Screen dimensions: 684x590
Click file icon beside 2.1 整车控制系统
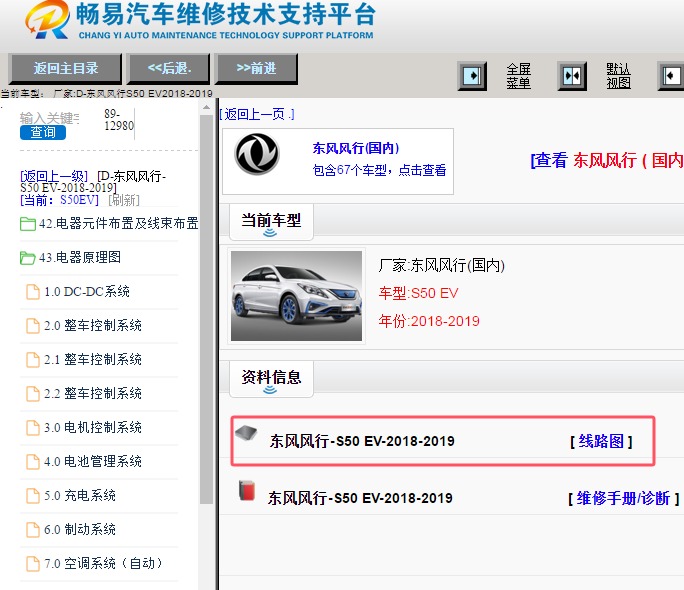click(33, 360)
